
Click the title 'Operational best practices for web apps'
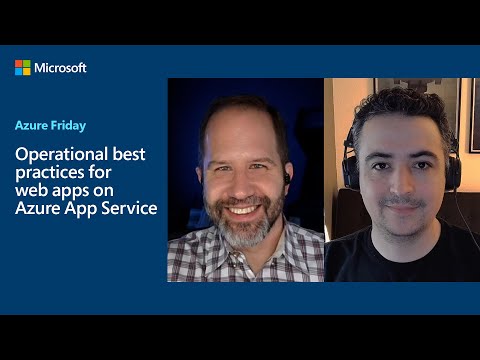[86, 181]
